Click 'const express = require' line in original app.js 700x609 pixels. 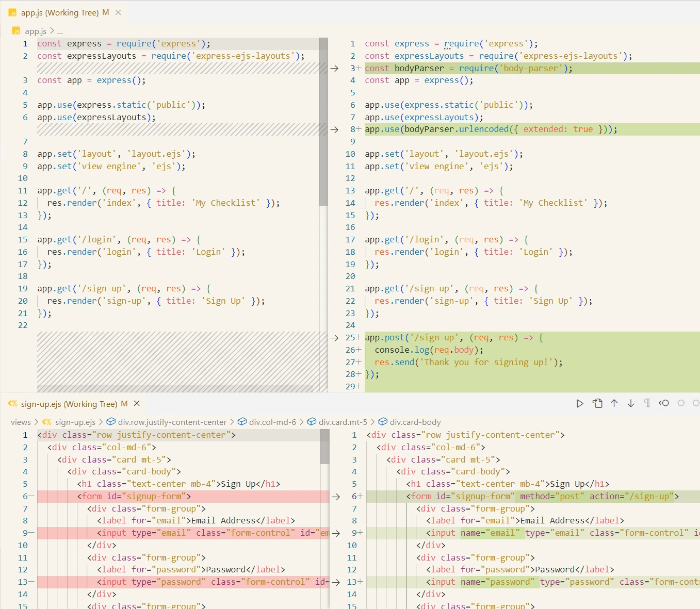(124, 44)
